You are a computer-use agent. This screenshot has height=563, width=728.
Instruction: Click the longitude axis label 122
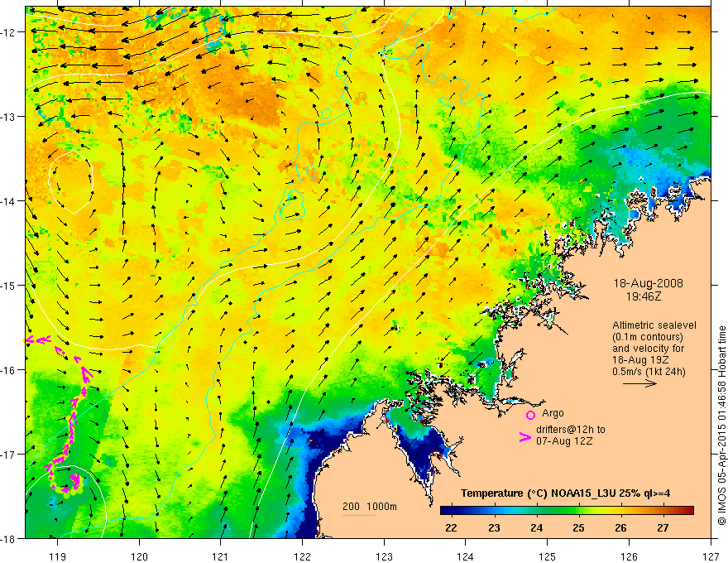point(302,556)
